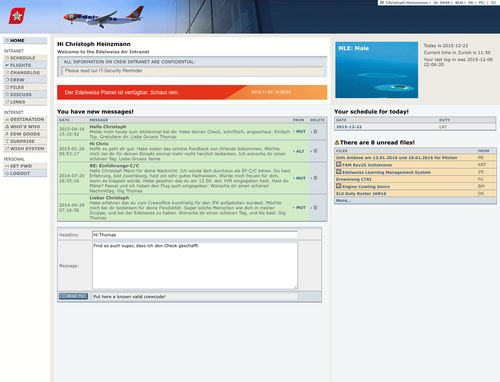
Task: Open the CHANGELOG page
Action: tap(25, 73)
